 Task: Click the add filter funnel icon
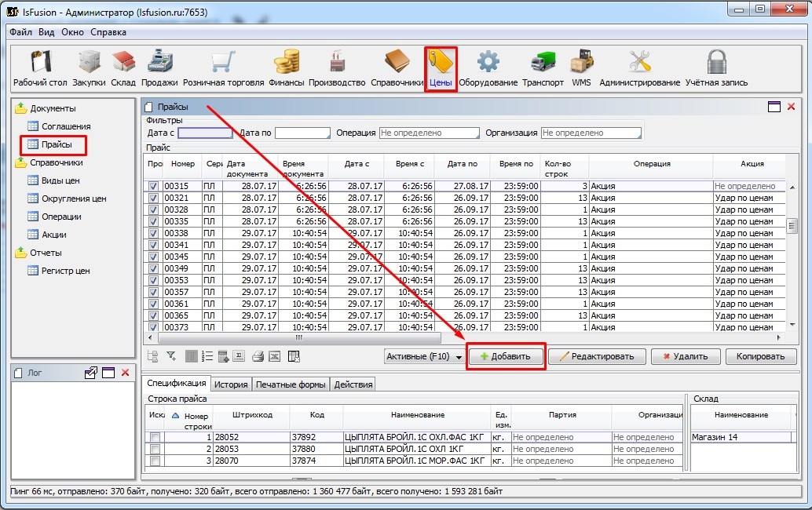(170, 357)
